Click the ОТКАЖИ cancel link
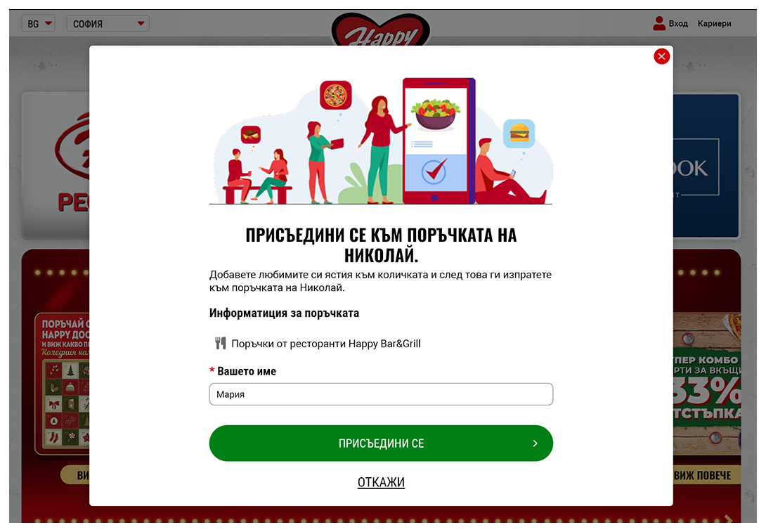 click(x=381, y=482)
